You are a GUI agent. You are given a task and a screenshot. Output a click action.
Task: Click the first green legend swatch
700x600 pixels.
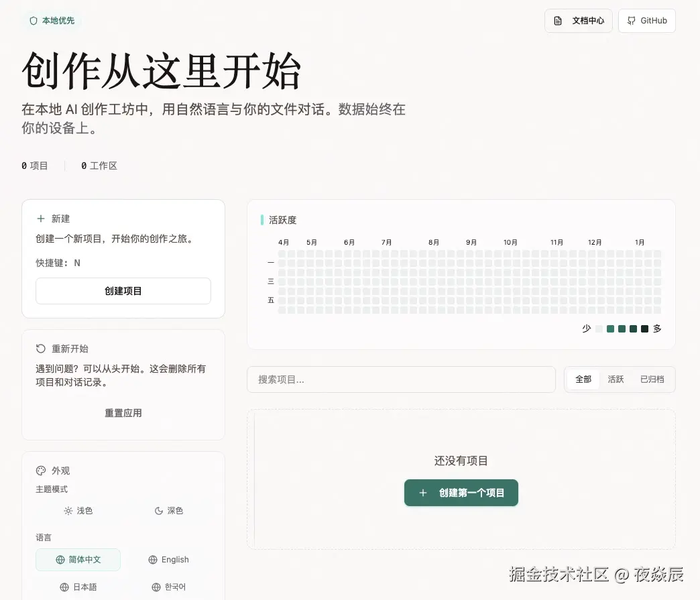pyautogui.click(x=610, y=329)
